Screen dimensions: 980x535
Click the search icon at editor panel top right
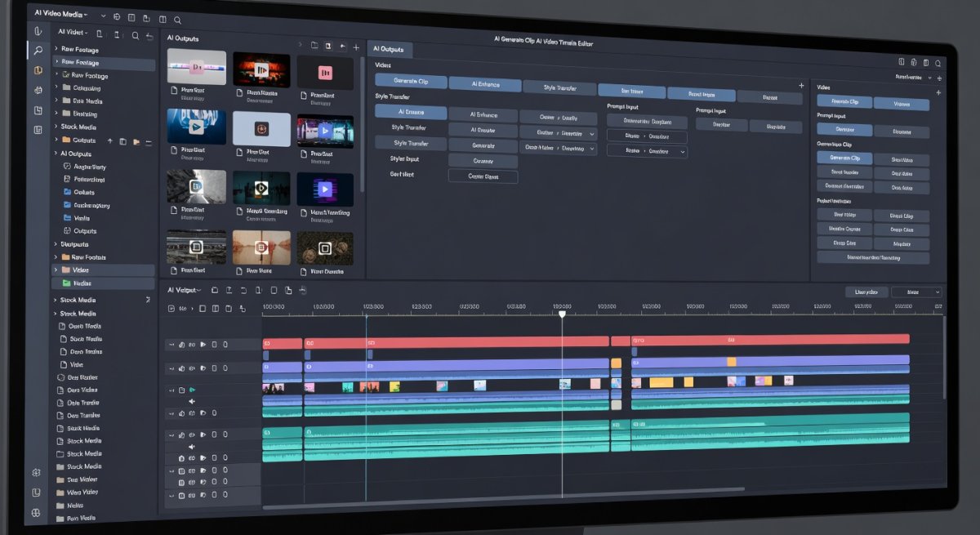(939, 63)
